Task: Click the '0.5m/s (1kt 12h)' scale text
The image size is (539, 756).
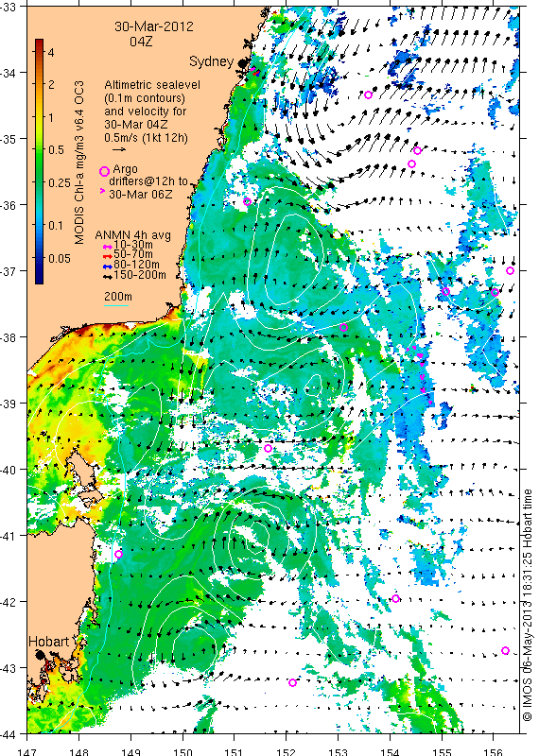Action: click(x=147, y=138)
